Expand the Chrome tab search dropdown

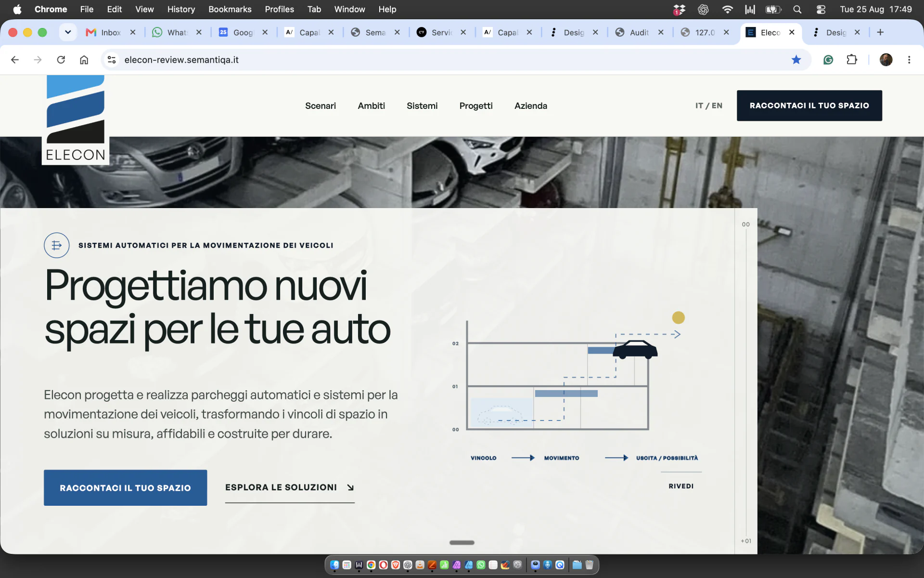tap(68, 32)
